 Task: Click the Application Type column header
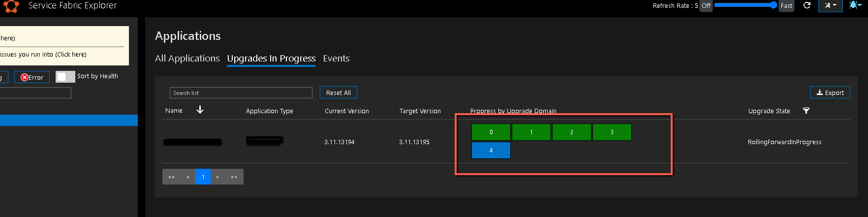(x=270, y=111)
